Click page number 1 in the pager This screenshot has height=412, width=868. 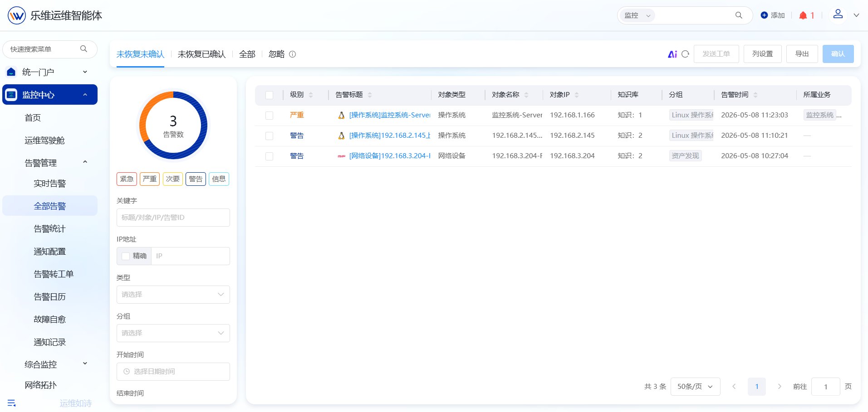point(757,387)
